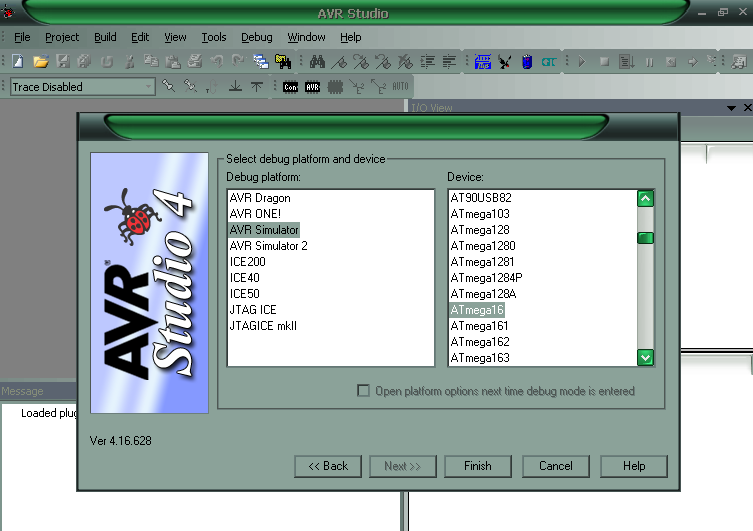Select JTAGICE mkII platform
The image size is (753, 531).
(263, 326)
